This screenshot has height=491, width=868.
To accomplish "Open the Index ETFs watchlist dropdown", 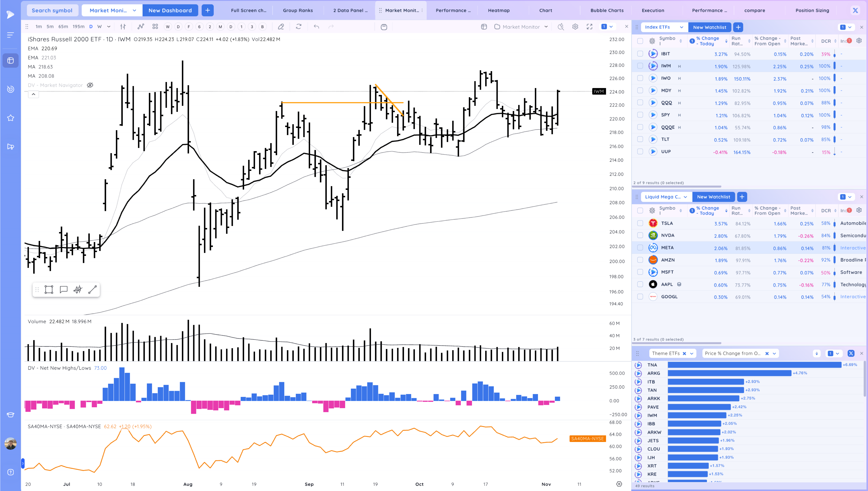I will (681, 27).
